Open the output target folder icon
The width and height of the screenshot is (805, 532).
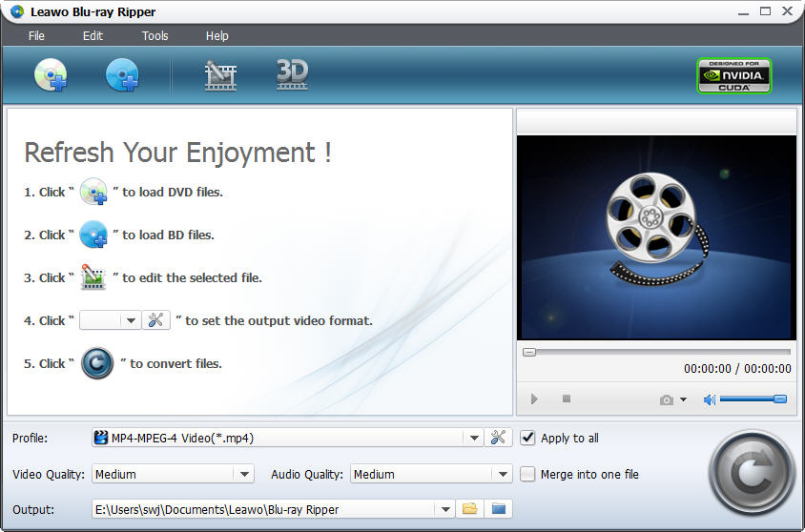click(497, 509)
